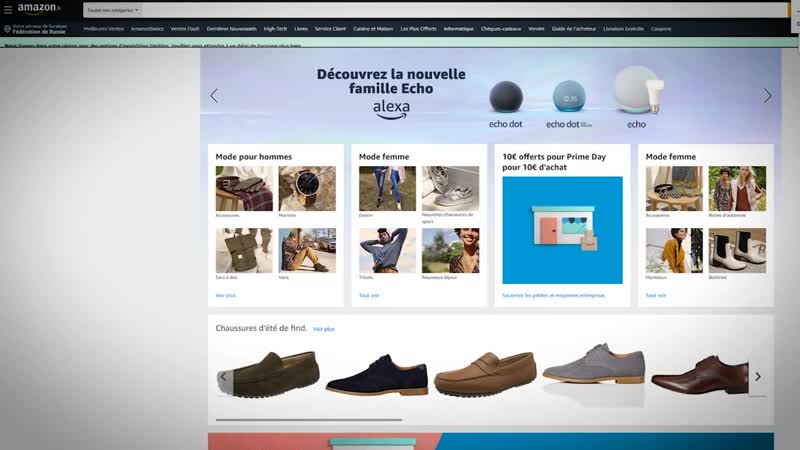Click the Chèques-cadeaux nav link
Viewport: 800px width, 450px height.
(x=501, y=29)
